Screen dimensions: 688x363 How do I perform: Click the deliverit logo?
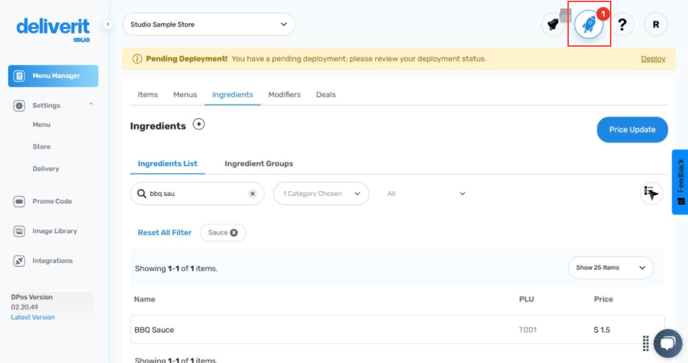click(53, 29)
